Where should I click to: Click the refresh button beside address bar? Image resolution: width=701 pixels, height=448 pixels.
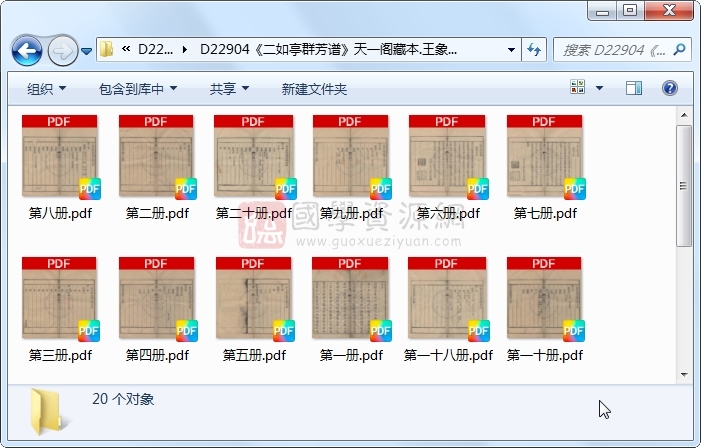[x=534, y=49]
